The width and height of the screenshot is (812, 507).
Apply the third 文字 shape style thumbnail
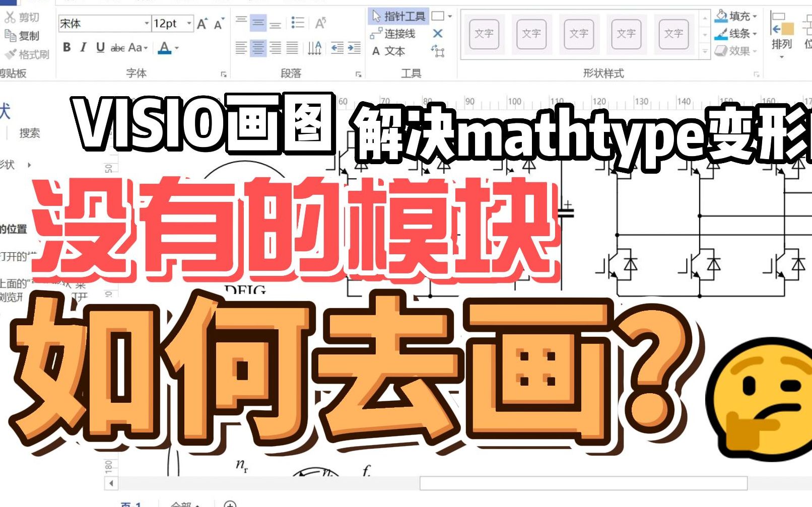pyautogui.click(x=579, y=34)
